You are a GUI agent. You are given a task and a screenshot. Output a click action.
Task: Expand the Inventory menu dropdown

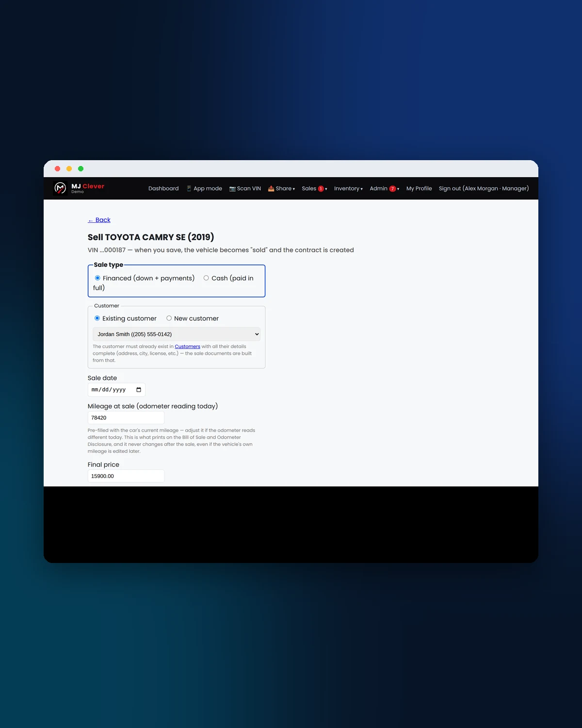tap(348, 188)
